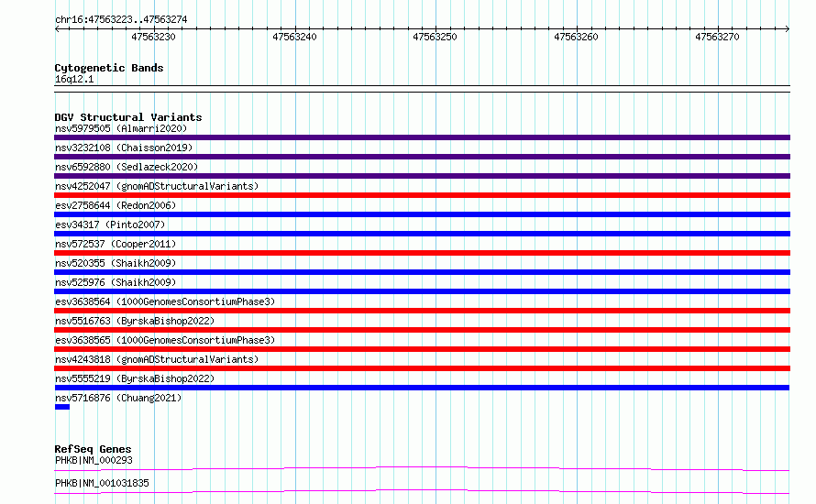This screenshot has width=816, height=504.
Task: Click the red bar under nsv572537
Action: pyautogui.click(x=422, y=253)
